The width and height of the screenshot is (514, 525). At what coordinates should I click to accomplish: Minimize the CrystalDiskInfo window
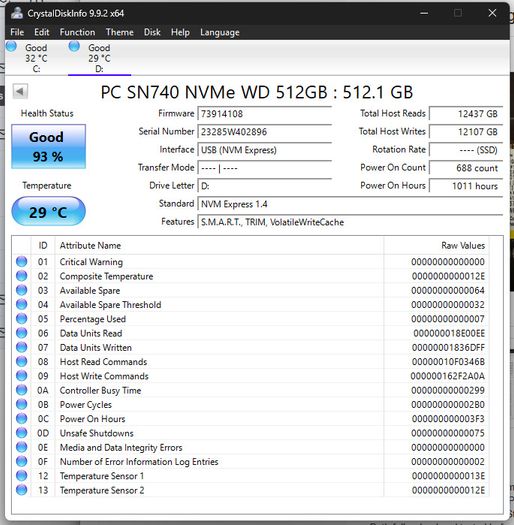(424, 13)
